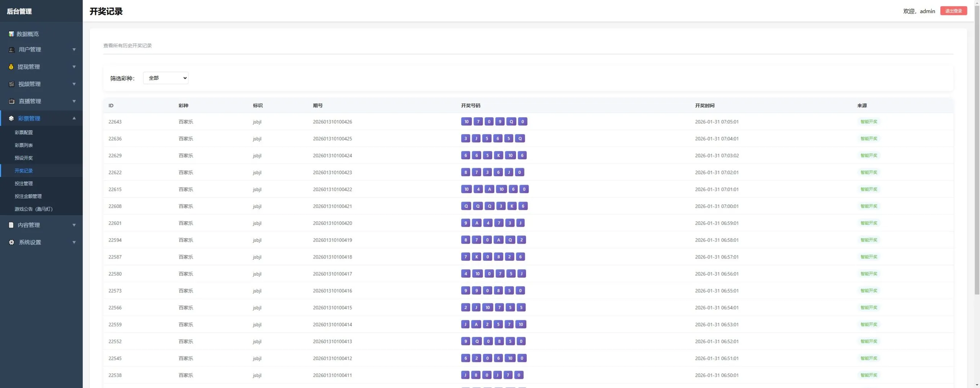Click 期号 202601310100419
Viewport: 980px width, 388px height.
pyautogui.click(x=332, y=240)
